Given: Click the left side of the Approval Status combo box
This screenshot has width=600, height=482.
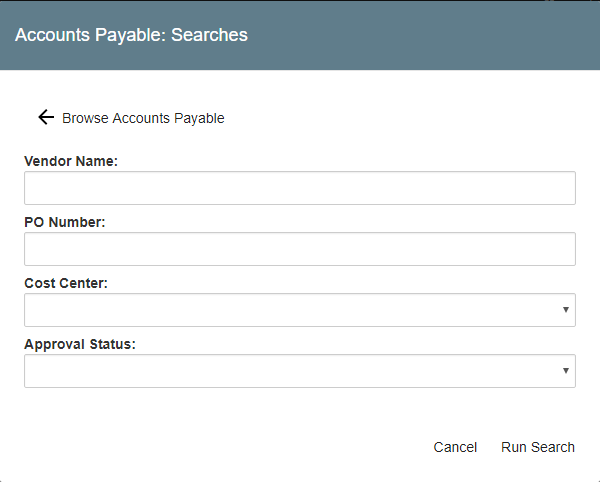Looking at the screenshot, I should 50,371.
